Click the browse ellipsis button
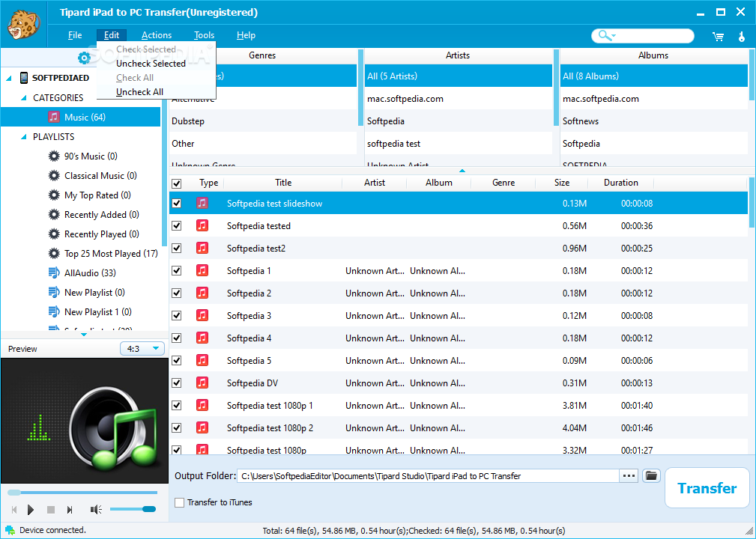Image resolution: width=756 pixels, height=539 pixels. pos(629,476)
